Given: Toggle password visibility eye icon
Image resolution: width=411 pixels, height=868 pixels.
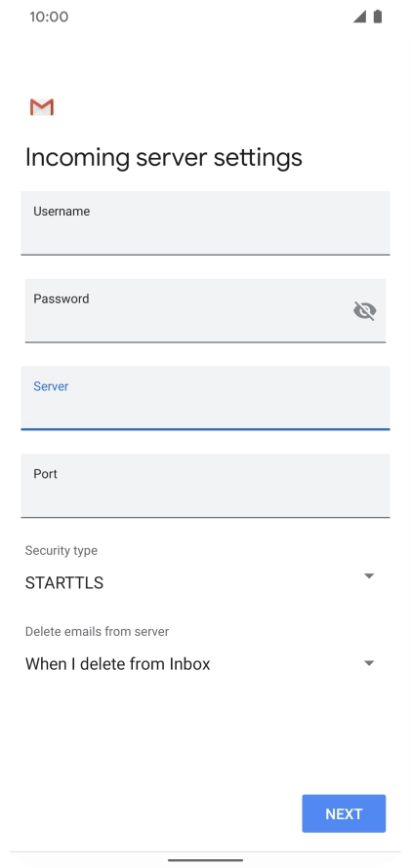Looking at the screenshot, I should (x=364, y=310).
